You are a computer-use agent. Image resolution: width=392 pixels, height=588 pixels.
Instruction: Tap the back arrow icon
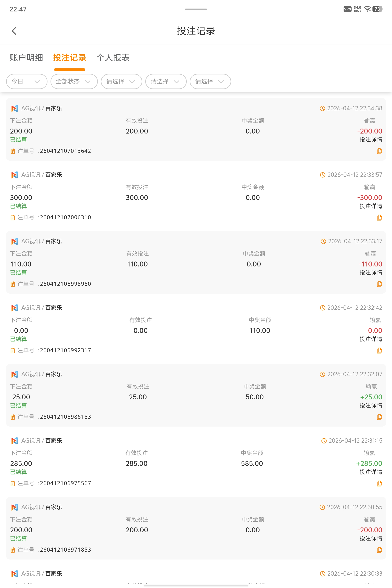(x=14, y=31)
